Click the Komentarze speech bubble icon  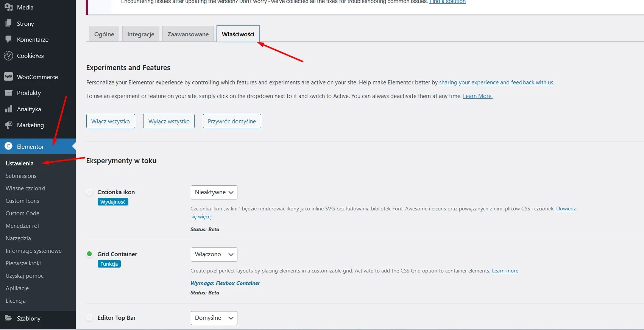(x=8, y=39)
